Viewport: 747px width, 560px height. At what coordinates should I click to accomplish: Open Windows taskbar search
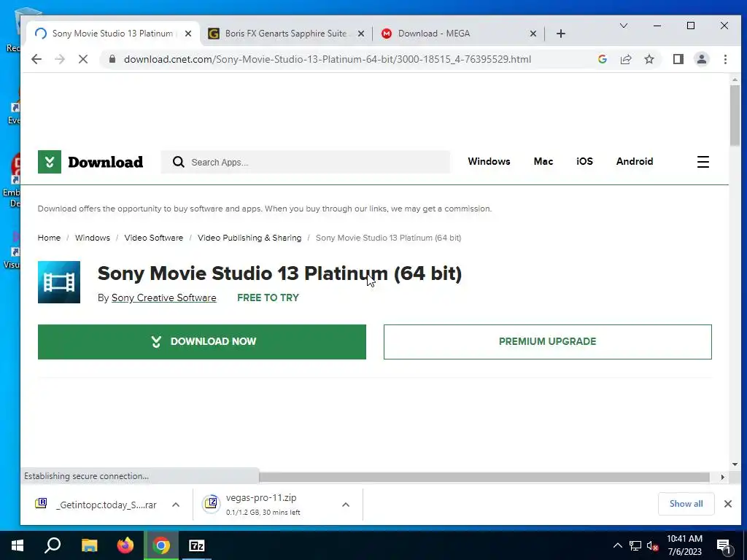click(x=53, y=545)
